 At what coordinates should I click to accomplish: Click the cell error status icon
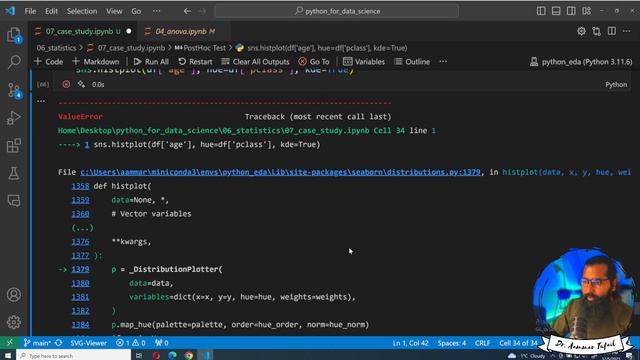66,84
